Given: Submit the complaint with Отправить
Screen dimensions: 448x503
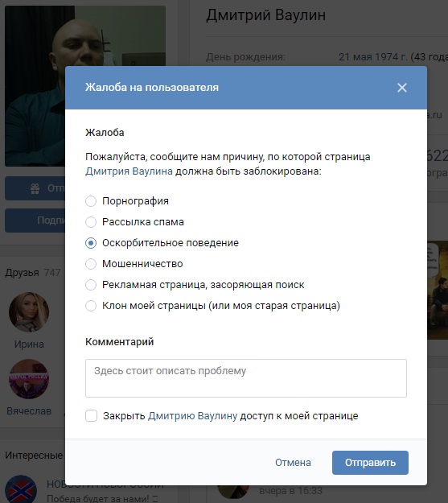Looking at the screenshot, I should [370, 463].
